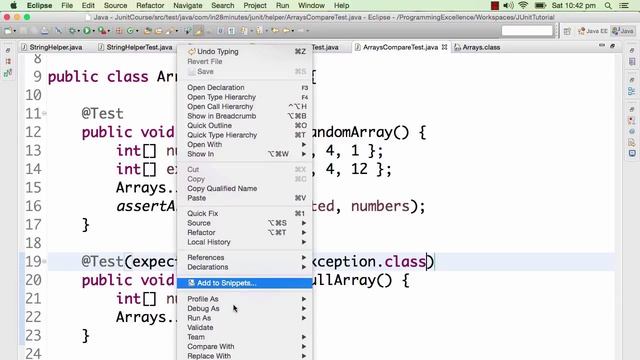
Task: Click the Console view icon in right trim
Action: [632, 153]
